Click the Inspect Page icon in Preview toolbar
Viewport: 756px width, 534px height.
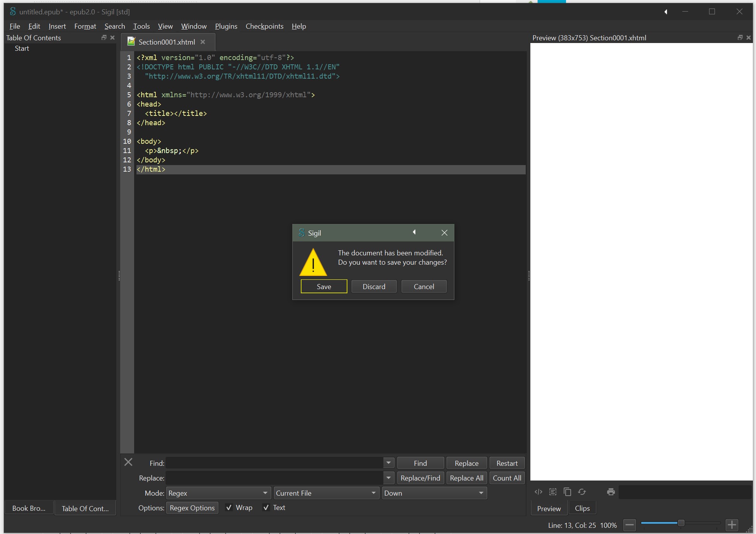538,492
